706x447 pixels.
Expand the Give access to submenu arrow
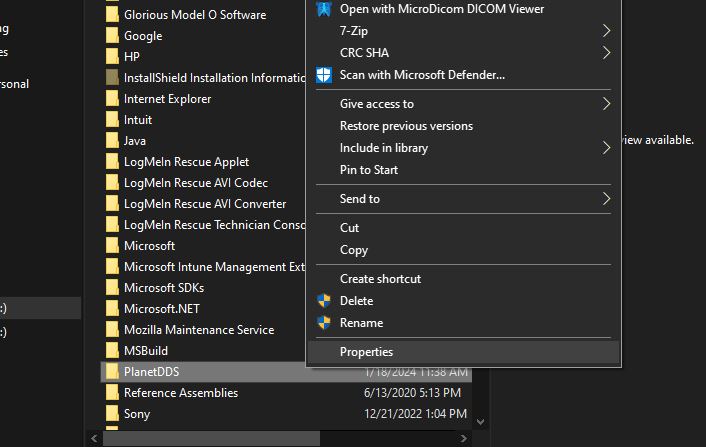[606, 104]
